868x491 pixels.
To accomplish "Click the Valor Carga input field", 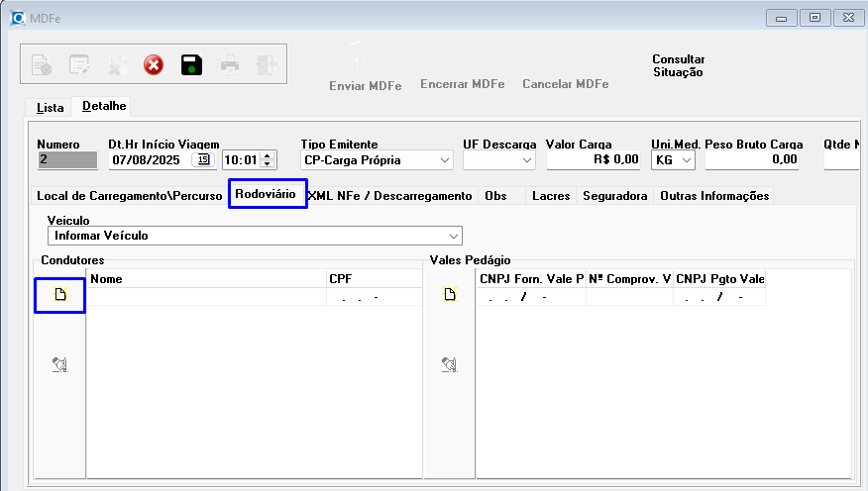I will (x=593, y=159).
